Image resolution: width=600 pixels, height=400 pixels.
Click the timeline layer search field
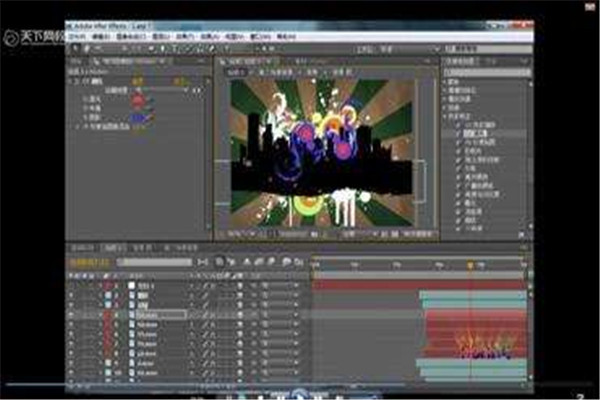pos(154,262)
